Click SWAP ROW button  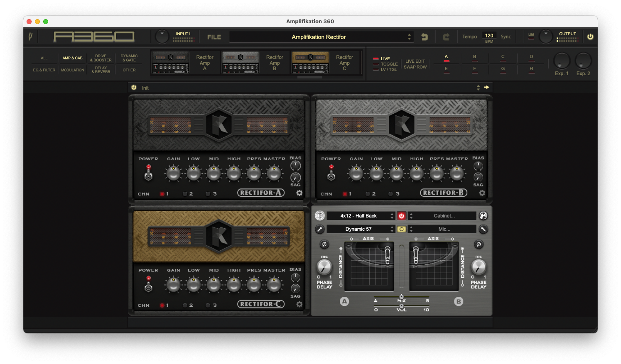[415, 67]
